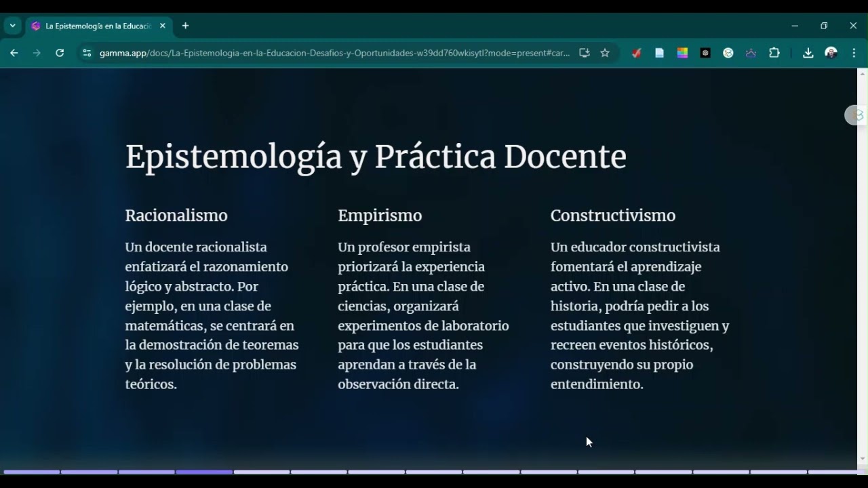868x488 pixels.
Task: Open Chrome three-dot menu
Action: (x=854, y=53)
